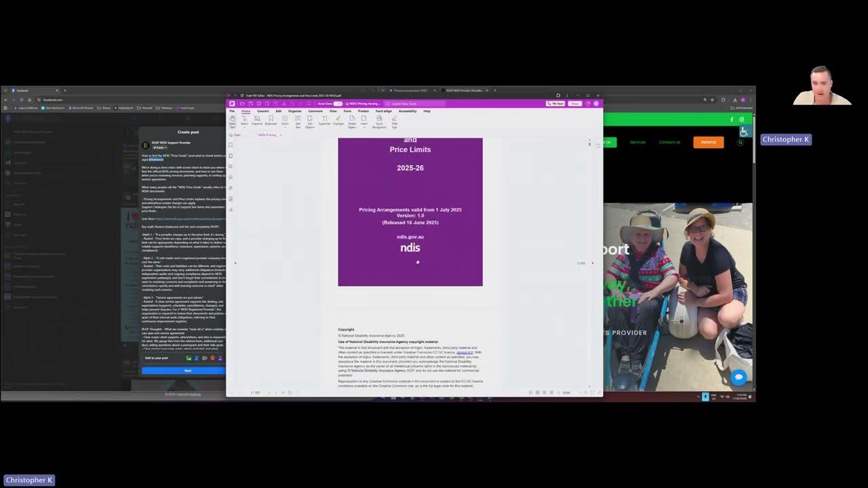
Task: Select the Typewriter tool
Action: pyautogui.click(x=325, y=121)
